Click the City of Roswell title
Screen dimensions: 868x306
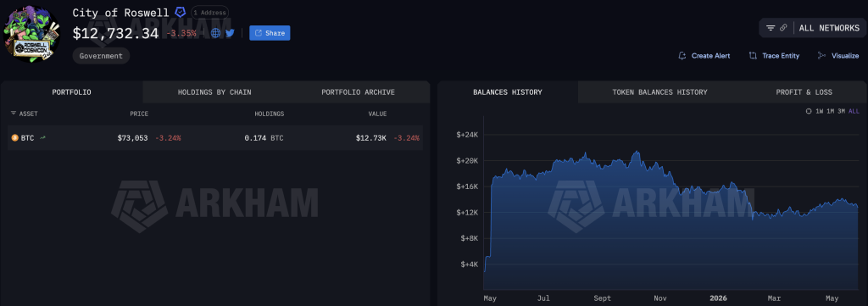point(120,12)
